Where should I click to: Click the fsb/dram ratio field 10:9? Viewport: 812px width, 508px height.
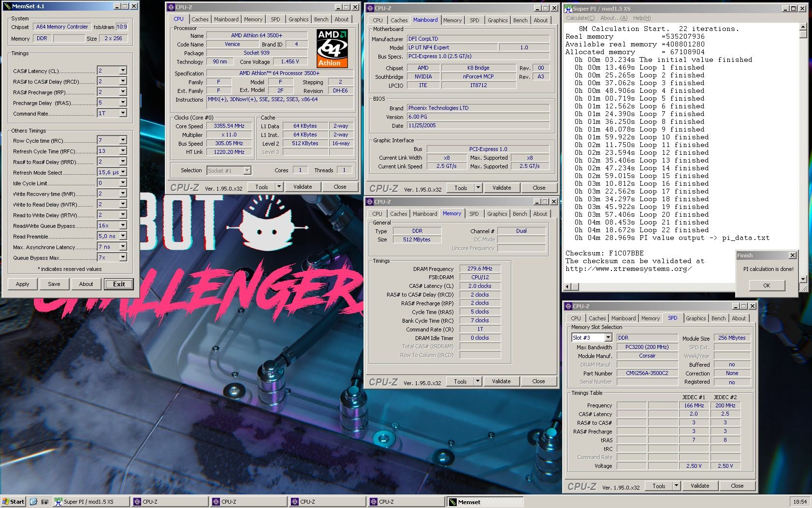click(x=122, y=27)
